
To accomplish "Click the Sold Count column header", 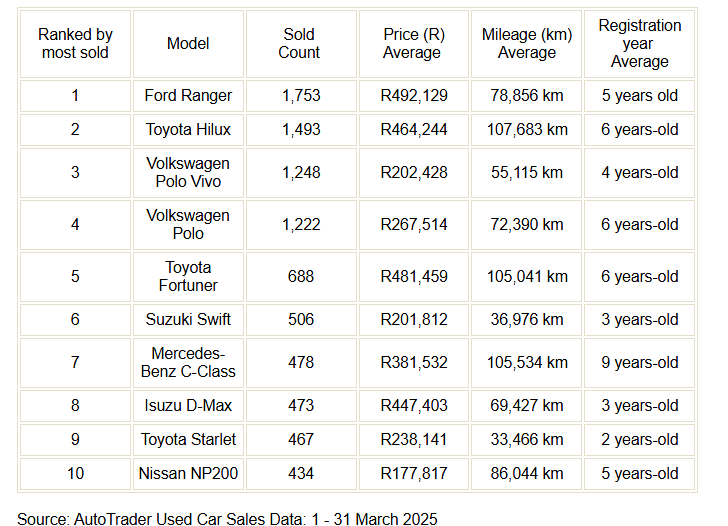I will click(301, 44).
